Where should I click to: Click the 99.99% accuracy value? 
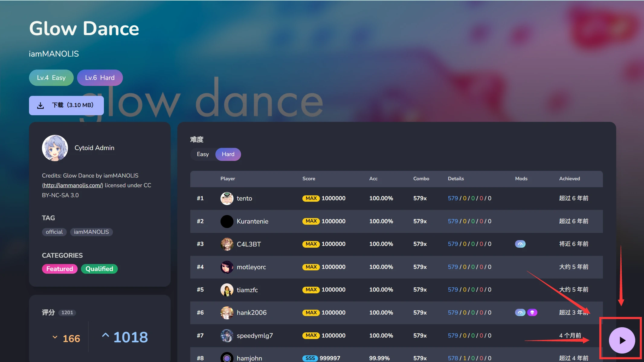(379, 358)
